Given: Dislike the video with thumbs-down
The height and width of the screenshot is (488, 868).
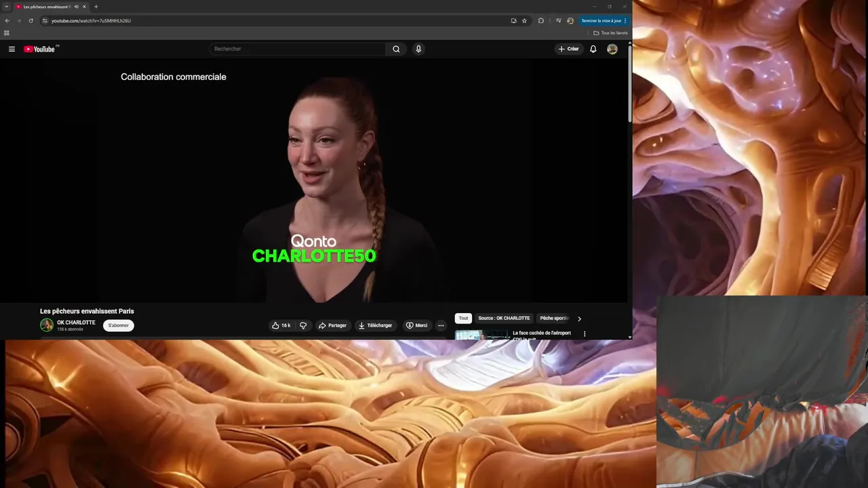Looking at the screenshot, I should pos(303,325).
